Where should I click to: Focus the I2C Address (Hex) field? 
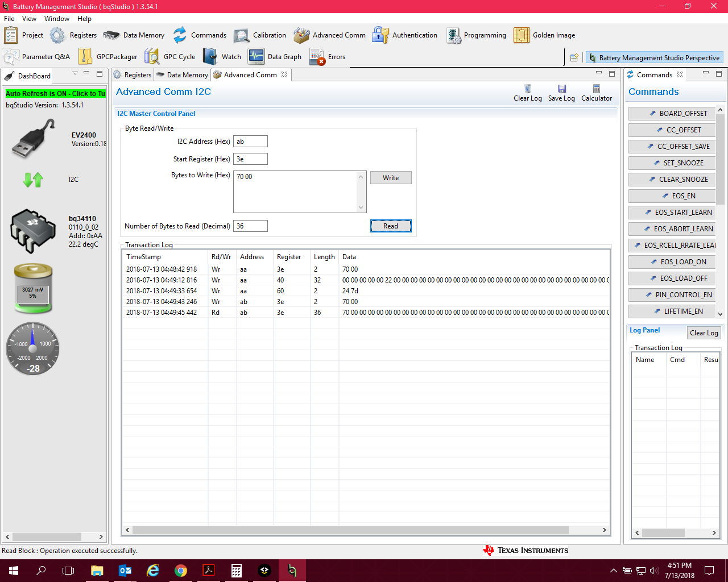250,142
